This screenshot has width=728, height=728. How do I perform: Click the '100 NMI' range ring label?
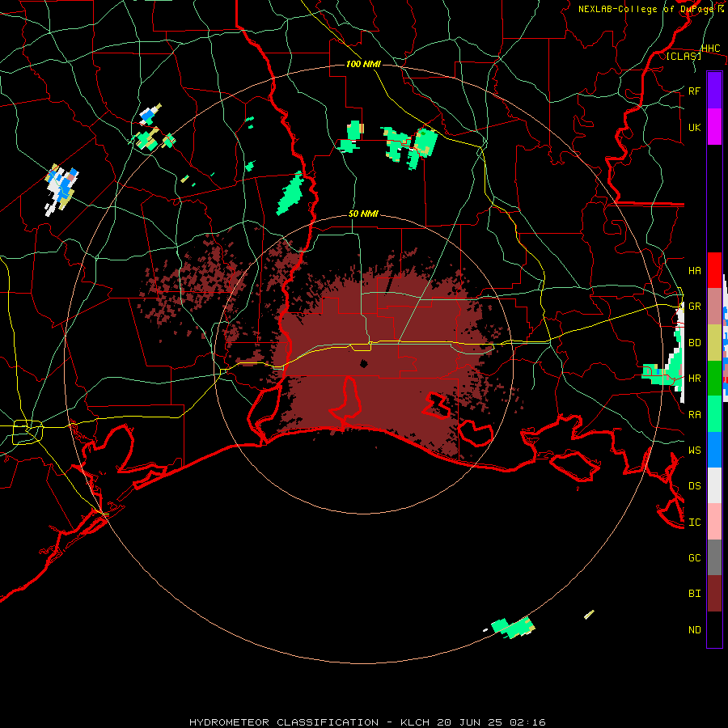[x=363, y=64]
